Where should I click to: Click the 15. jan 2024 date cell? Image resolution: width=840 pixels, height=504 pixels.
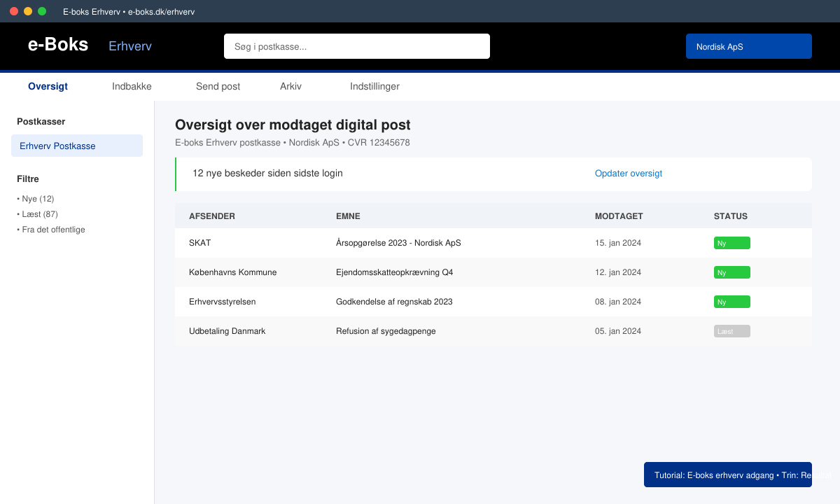[x=618, y=243]
